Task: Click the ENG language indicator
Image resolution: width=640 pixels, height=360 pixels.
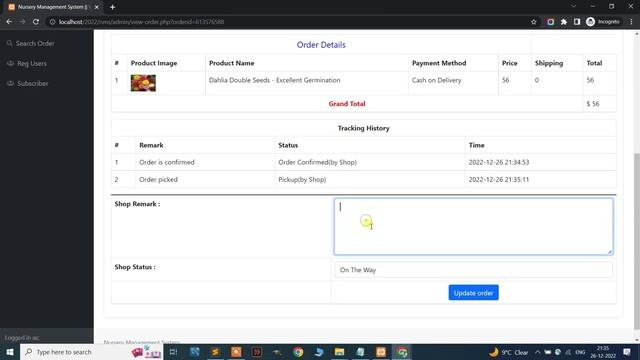Action: click(580, 352)
